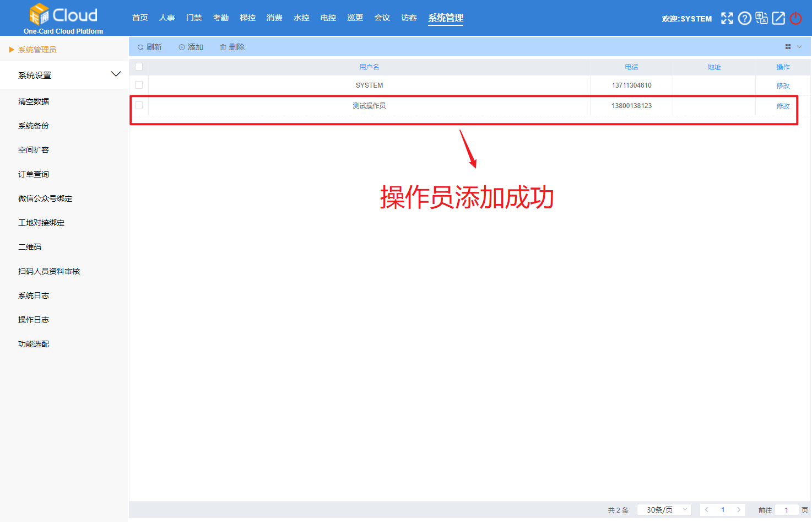Open the 消费 module in the navigation bar
The image size is (812, 522).
[274, 17]
